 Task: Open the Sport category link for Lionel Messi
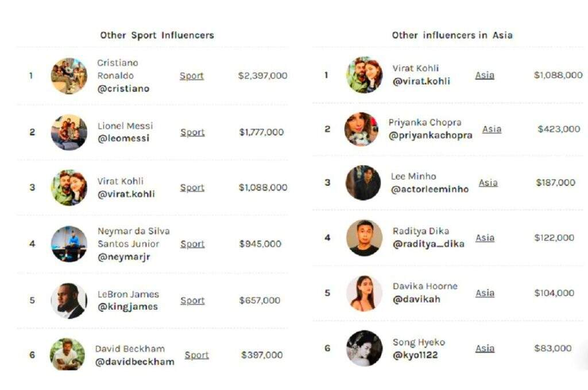coord(192,132)
